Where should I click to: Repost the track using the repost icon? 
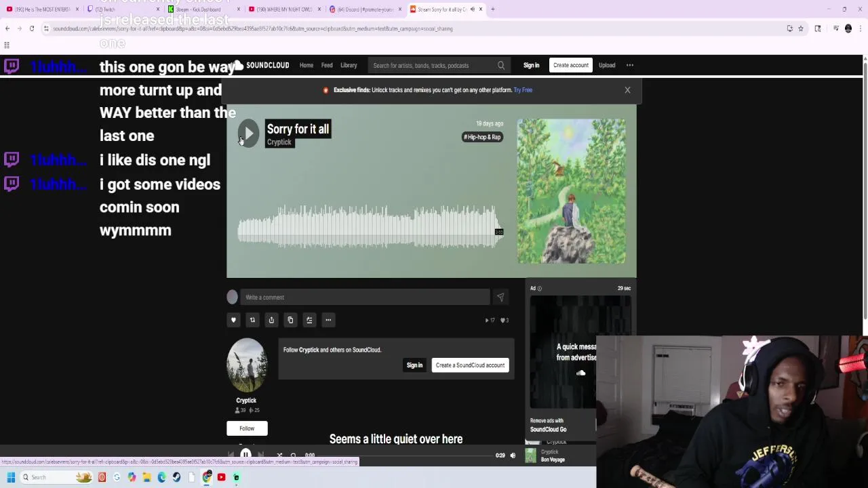point(252,320)
